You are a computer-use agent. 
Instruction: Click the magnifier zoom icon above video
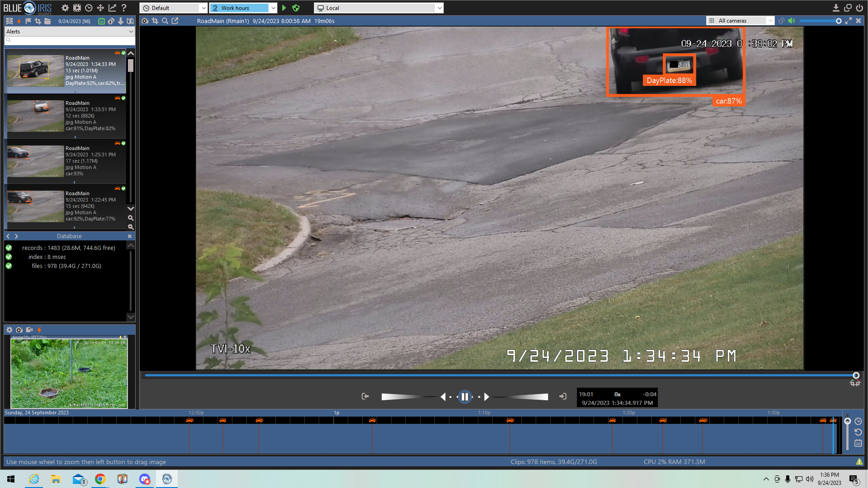(165, 21)
